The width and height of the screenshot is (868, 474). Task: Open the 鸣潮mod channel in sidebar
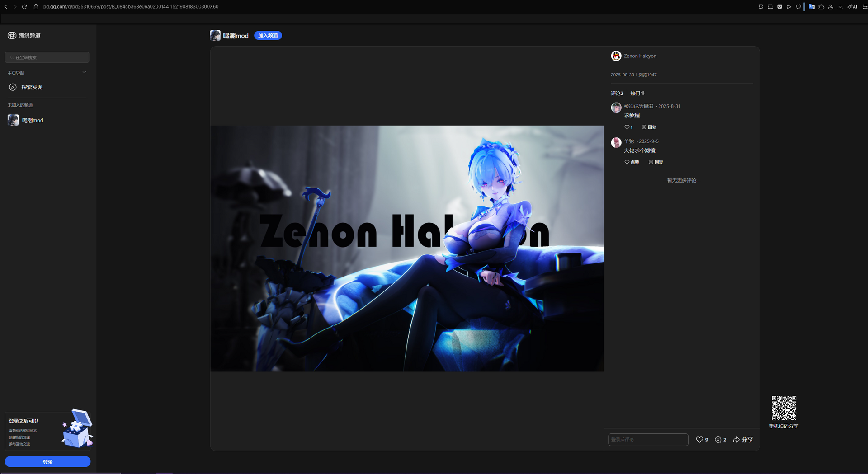(x=47, y=120)
